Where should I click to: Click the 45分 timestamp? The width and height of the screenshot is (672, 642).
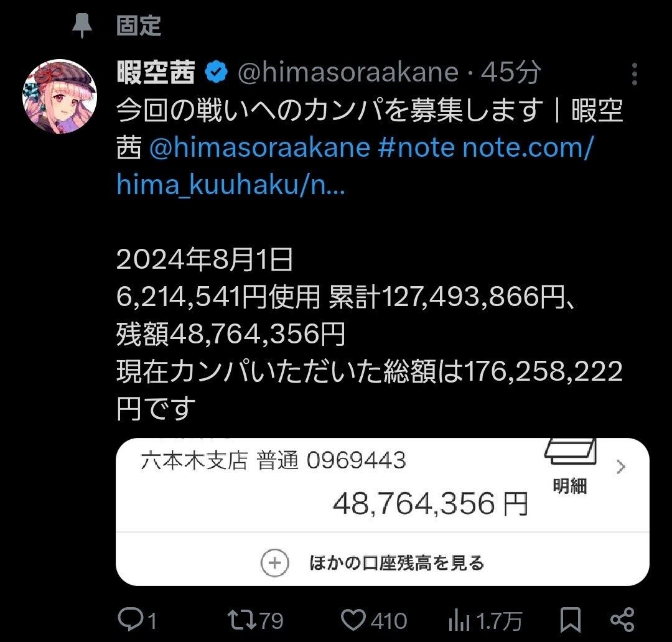(510, 72)
